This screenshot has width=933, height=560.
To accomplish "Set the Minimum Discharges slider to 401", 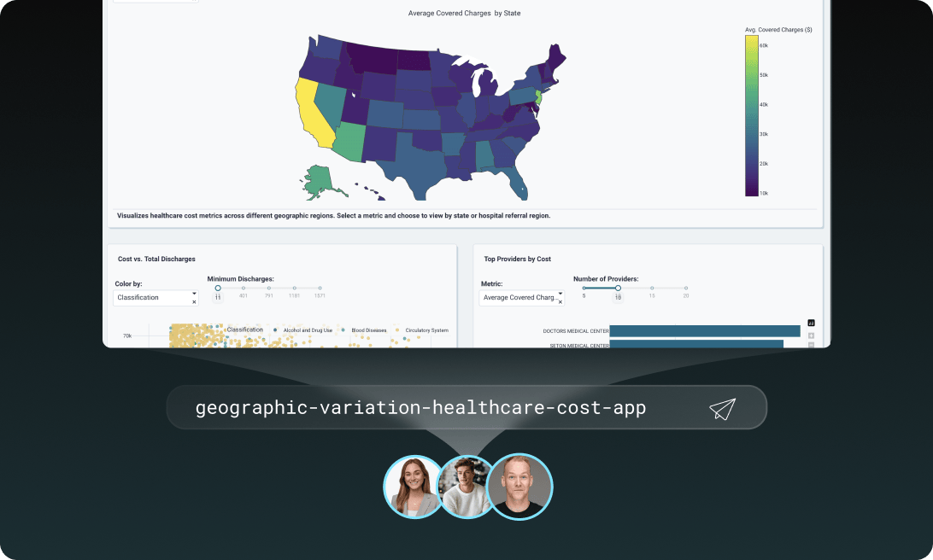I will click(x=243, y=288).
